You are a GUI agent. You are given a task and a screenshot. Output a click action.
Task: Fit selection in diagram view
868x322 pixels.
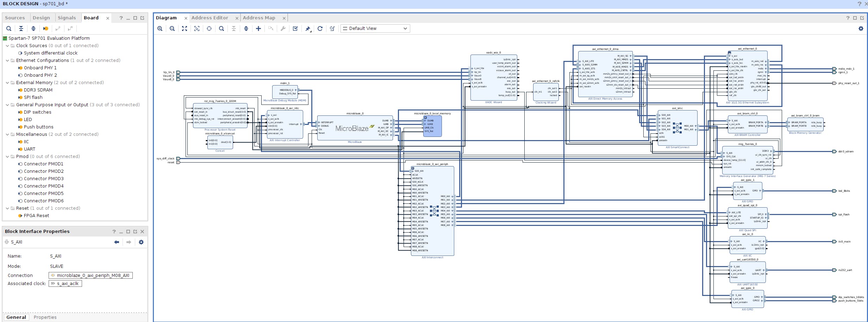click(x=197, y=29)
